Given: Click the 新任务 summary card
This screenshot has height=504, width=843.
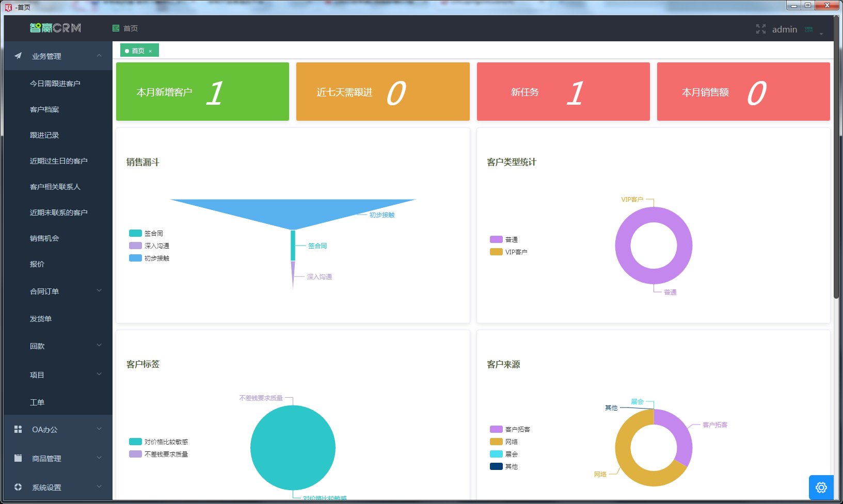Looking at the screenshot, I should [x=563, y=92].
